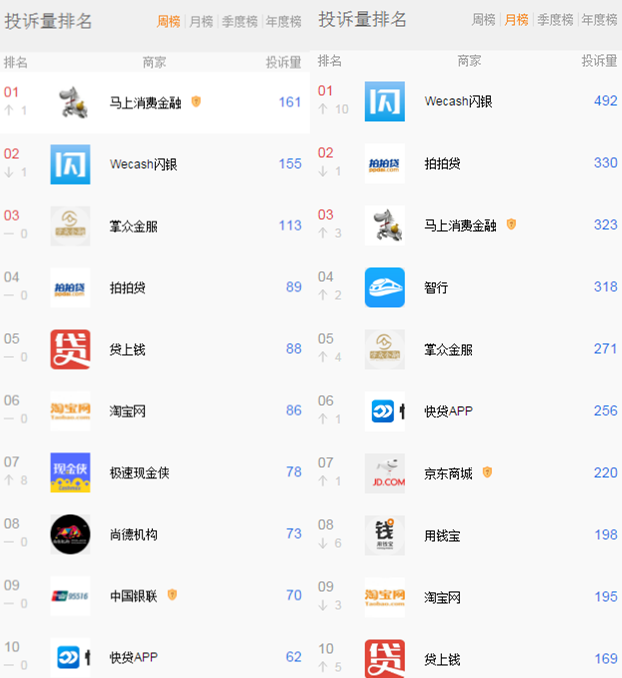
Task: Click 贷上钱 red logo in monthly ranking
Action: click(385, 659)
